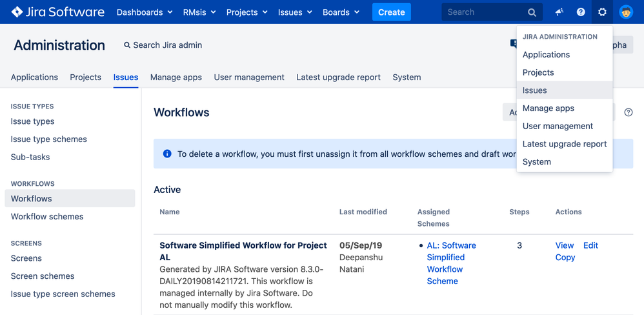Image resolution: width=644 pixels, height=315 pixels.
Task: Click the Deepanshu Natani author name
Action: tap(360, 263)
